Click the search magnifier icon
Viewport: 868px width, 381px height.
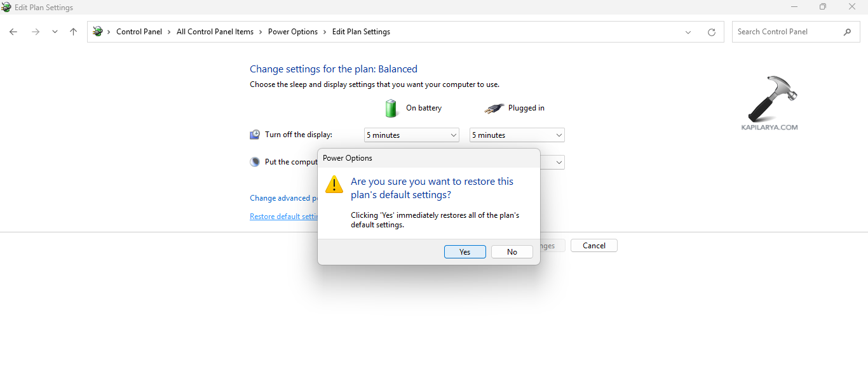[x=847, y=32]
